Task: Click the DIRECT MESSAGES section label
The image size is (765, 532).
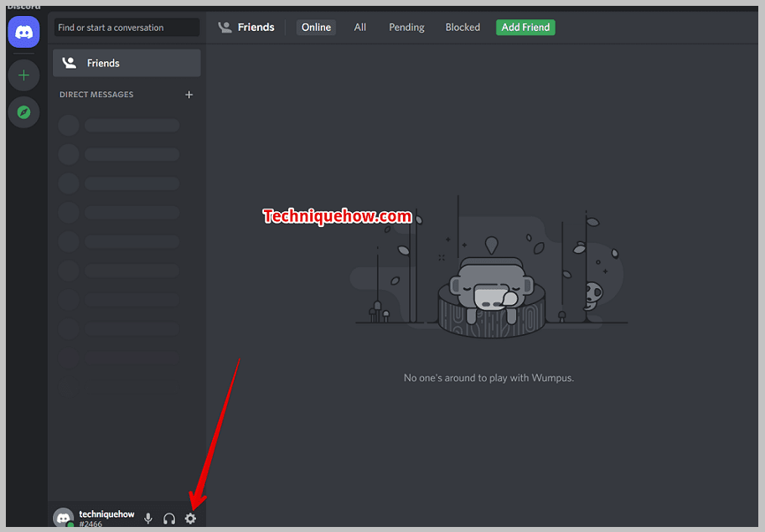Action: (96, 95)
